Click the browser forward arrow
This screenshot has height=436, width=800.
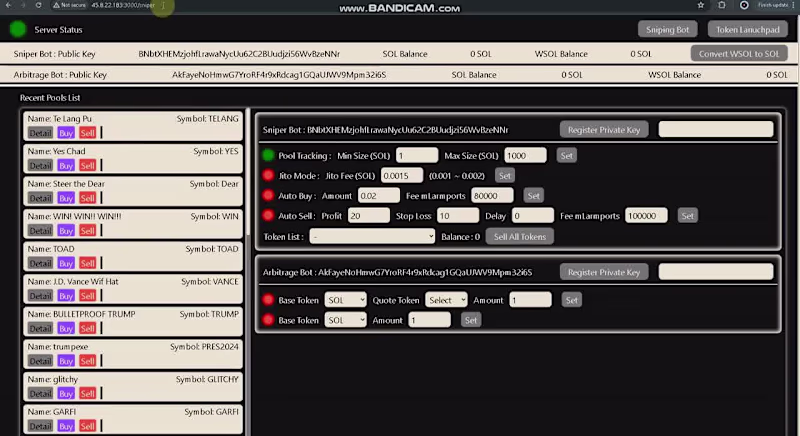(23, 5)
